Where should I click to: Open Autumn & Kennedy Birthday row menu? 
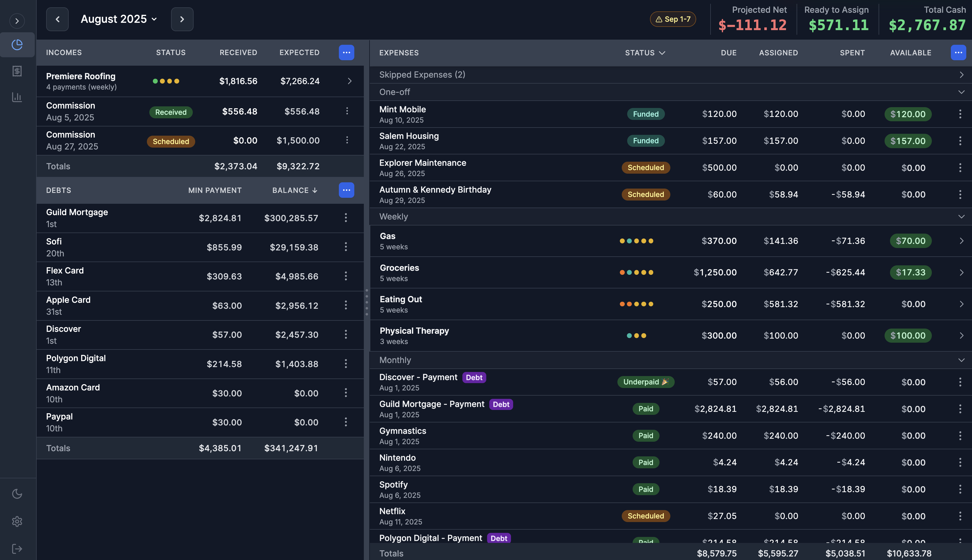[960, 195]
